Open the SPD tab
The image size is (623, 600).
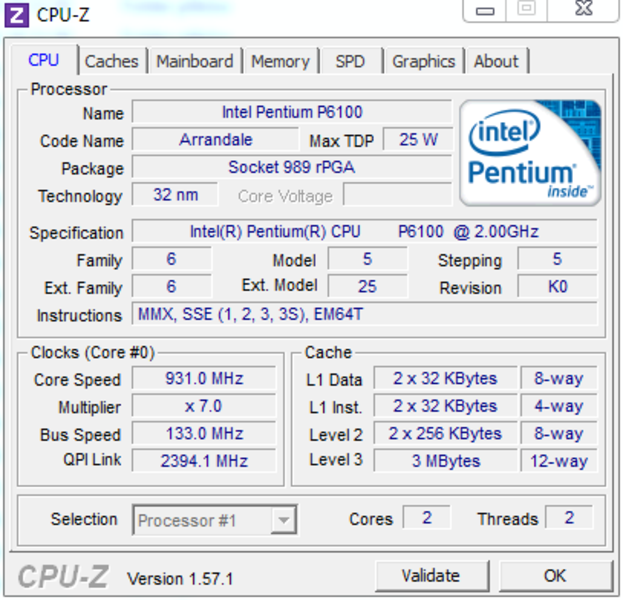[350, 62]
